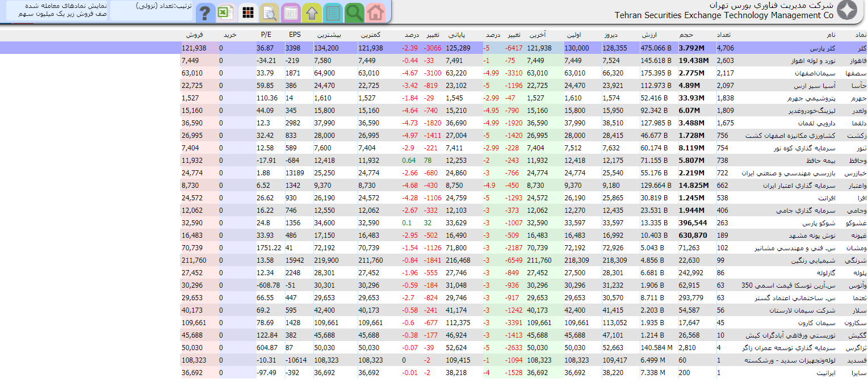Select the value cell 475.066 B
The width and height of the screenshot is (868, 387).
[656, 48]
